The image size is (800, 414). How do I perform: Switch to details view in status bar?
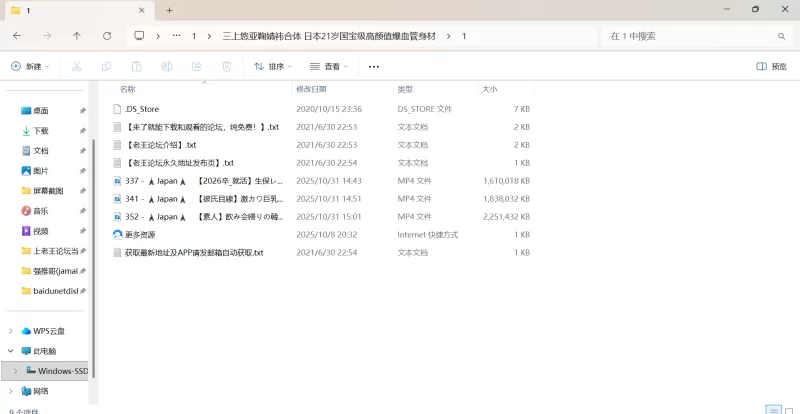point(771,410)
